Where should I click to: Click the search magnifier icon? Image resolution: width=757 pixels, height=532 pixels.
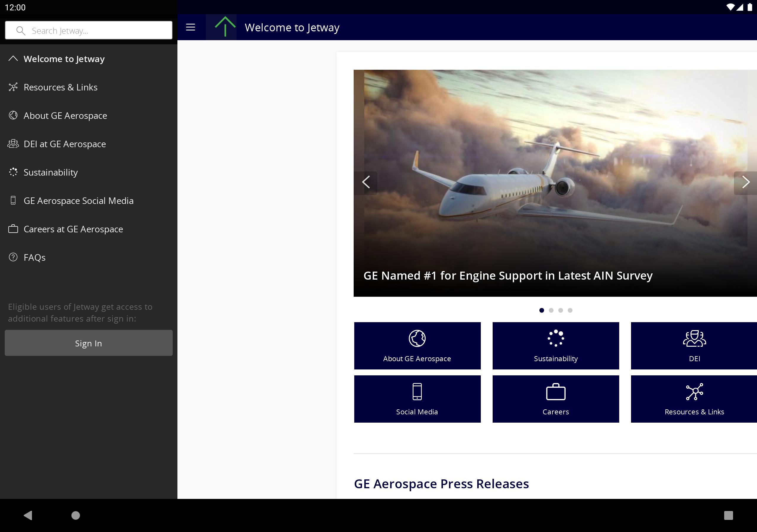pyautogui.click(x=21, y=31)
